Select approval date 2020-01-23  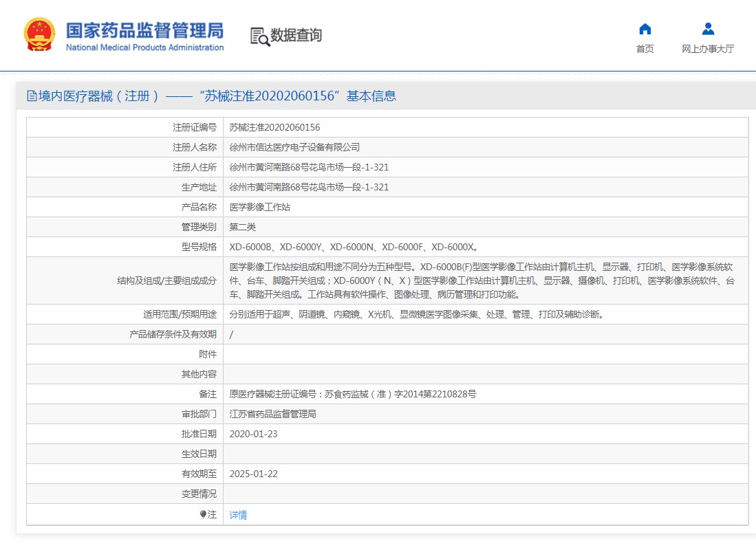pyautogui.click(x=254, y=434)
